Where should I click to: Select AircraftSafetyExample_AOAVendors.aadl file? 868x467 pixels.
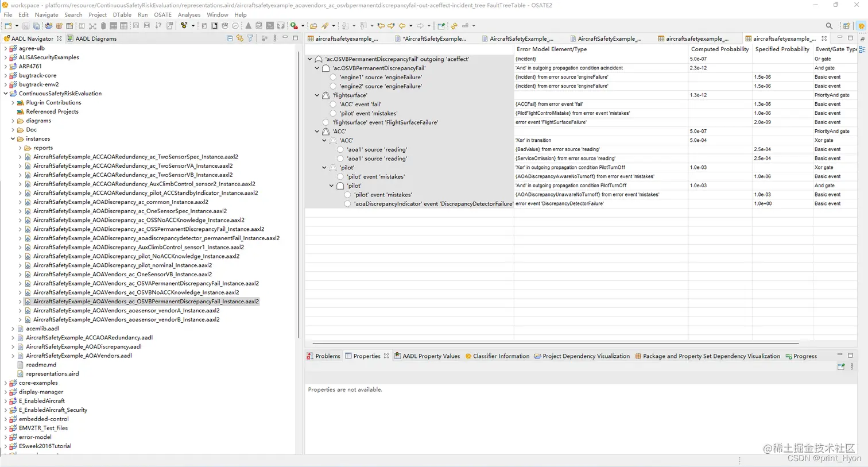(x=79, y=356)
